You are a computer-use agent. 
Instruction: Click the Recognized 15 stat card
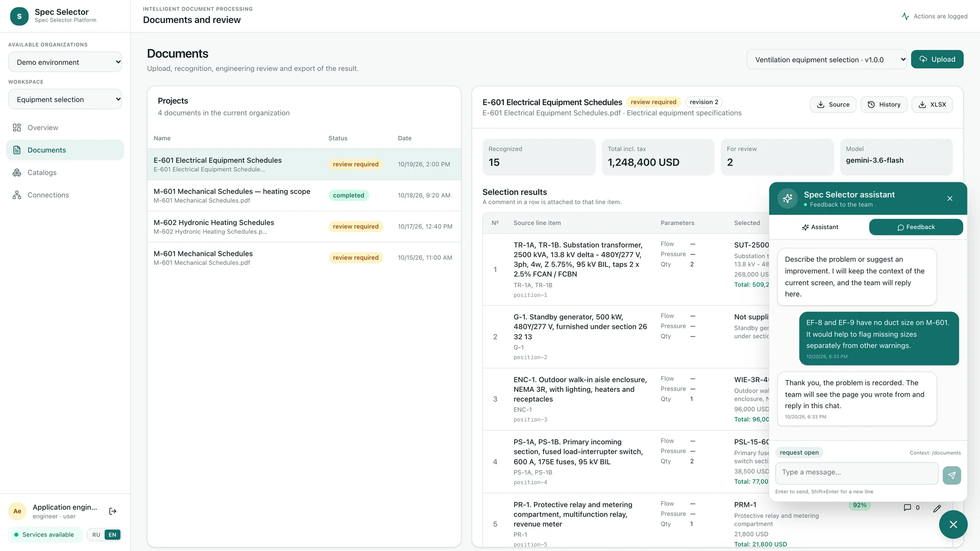tap(539, 157)
